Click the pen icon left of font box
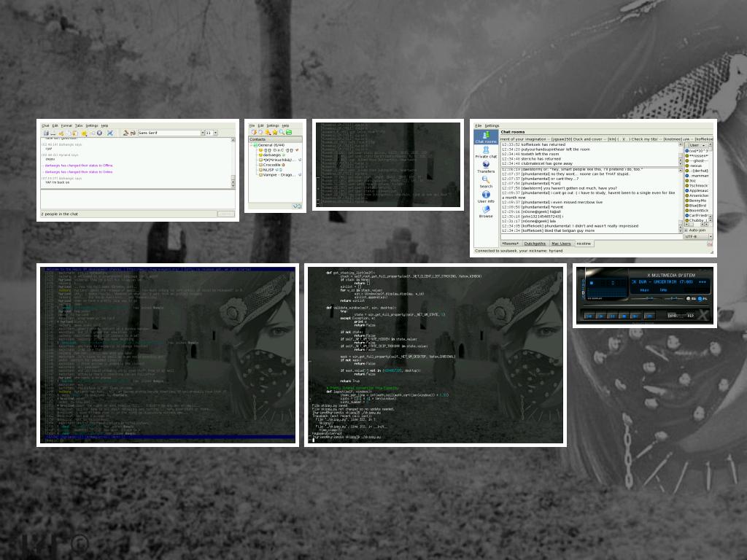747x560 pixels. coord(125,133)
